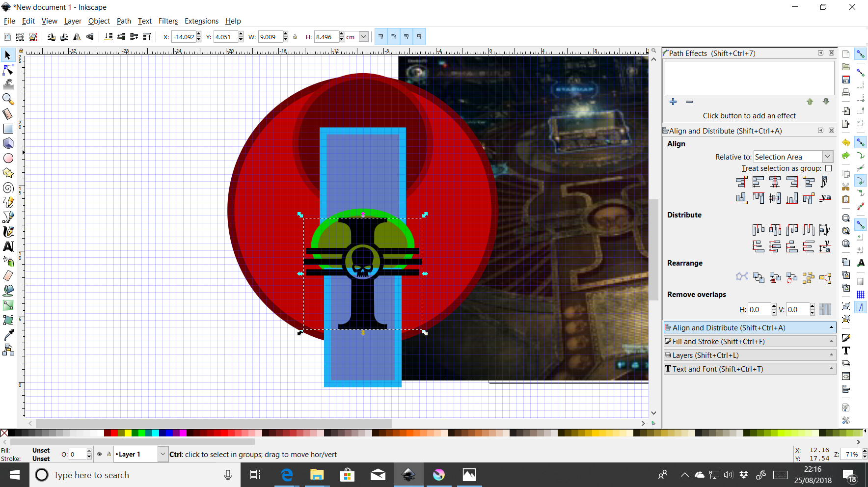Screen dimensions: 868x487
Task: Open Windows Start button
Action: pyautogui.click(x=15, y=475)
